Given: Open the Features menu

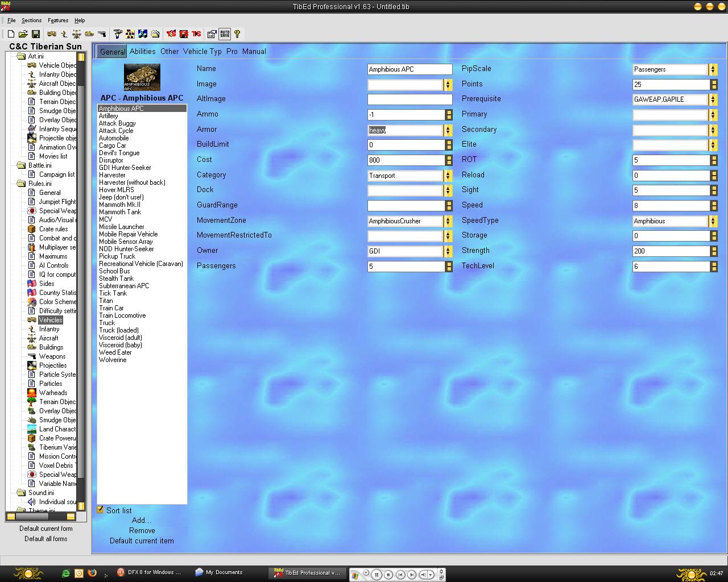Looking at the screenshot, I should click(58, 20).
